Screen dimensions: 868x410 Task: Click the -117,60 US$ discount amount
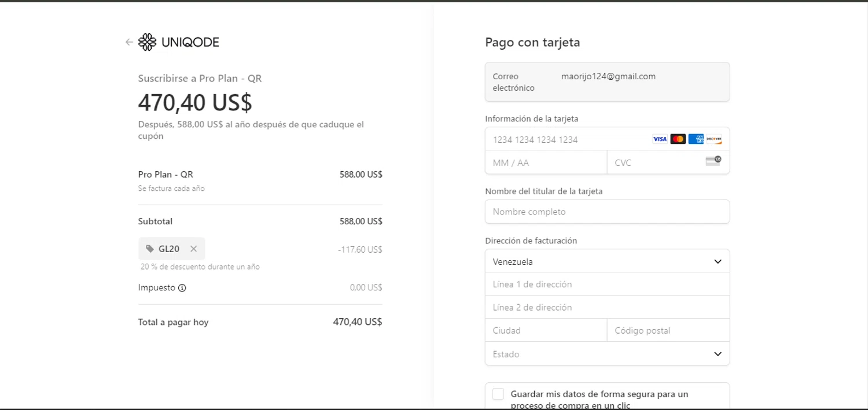[x=360, y=250]
